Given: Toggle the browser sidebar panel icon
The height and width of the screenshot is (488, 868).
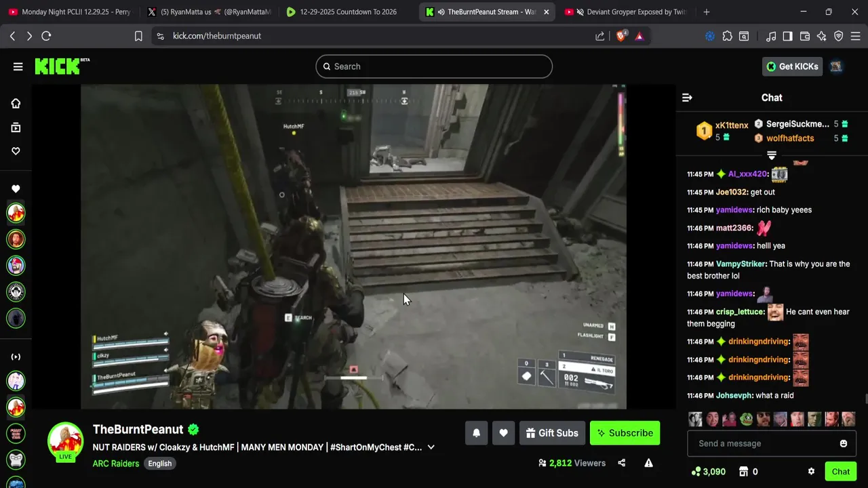Looking at the screenshot, I should (787, 36).
